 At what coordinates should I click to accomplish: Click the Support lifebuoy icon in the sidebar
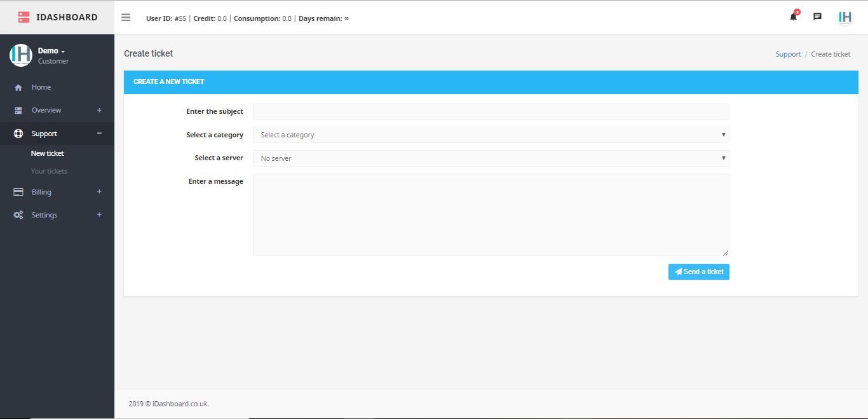18,134
